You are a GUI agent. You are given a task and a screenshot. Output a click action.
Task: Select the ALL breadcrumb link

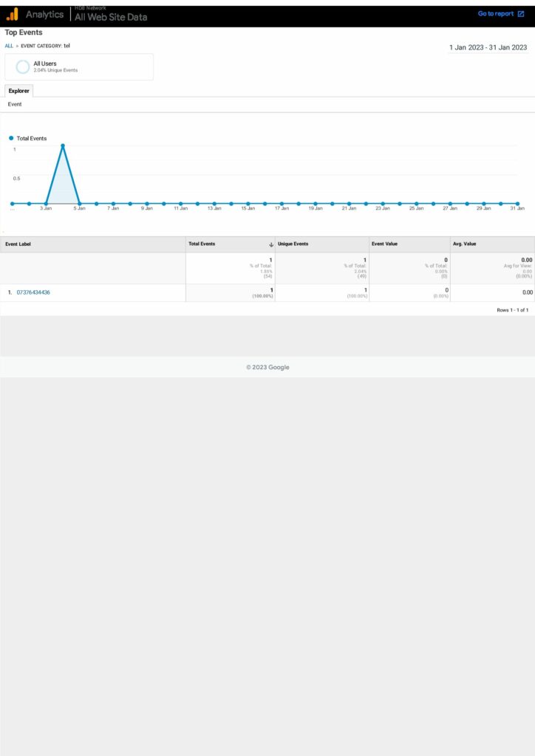9,46
